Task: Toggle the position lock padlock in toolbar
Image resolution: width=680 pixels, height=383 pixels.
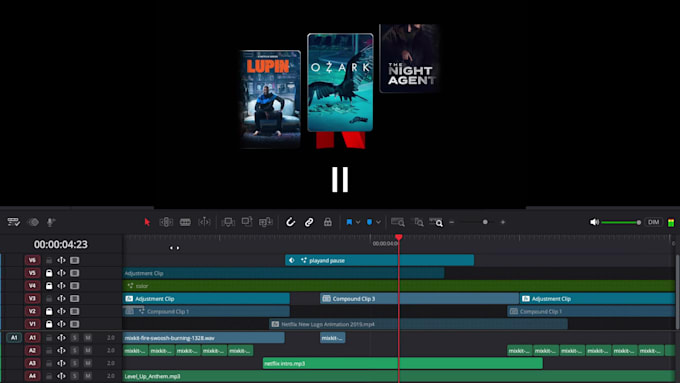Action: pos(328,222)
